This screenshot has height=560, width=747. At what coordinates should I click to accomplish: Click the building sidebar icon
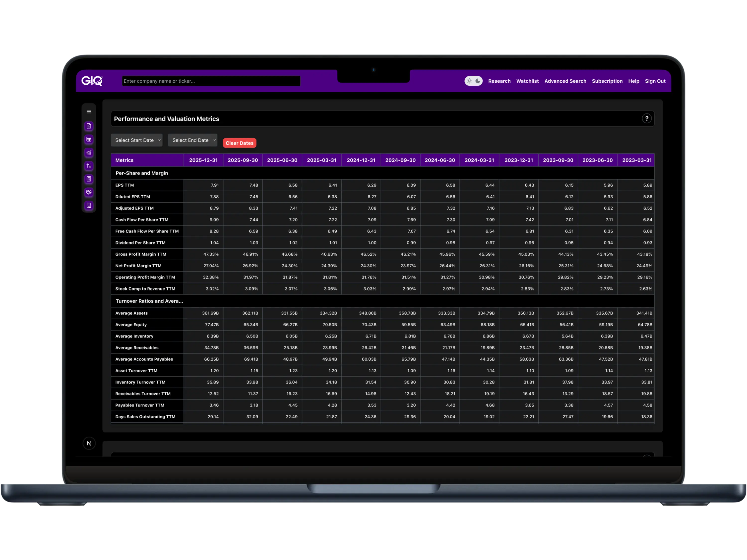[89, 205]
